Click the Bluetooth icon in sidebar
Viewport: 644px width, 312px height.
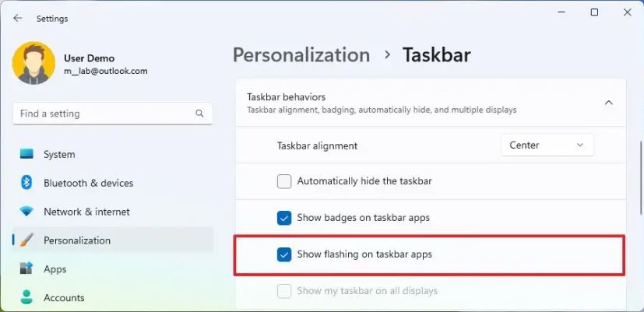click(x=26, y=182)
